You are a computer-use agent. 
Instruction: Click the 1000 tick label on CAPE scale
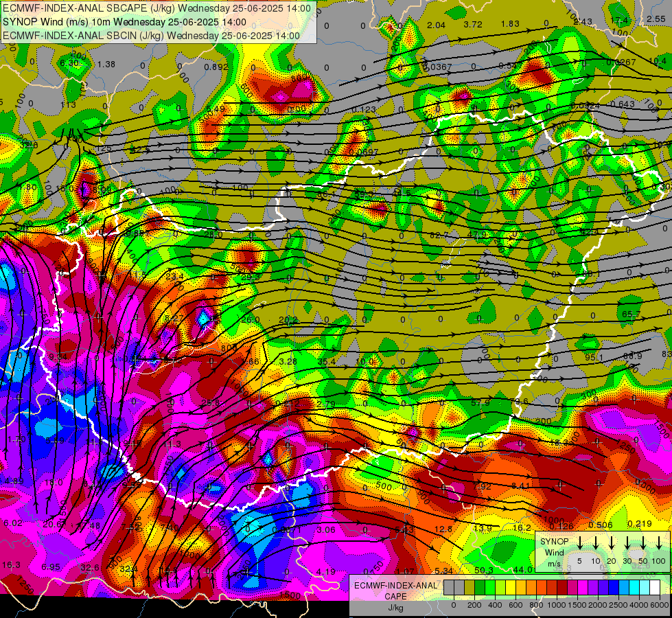[x=556, y=605]
